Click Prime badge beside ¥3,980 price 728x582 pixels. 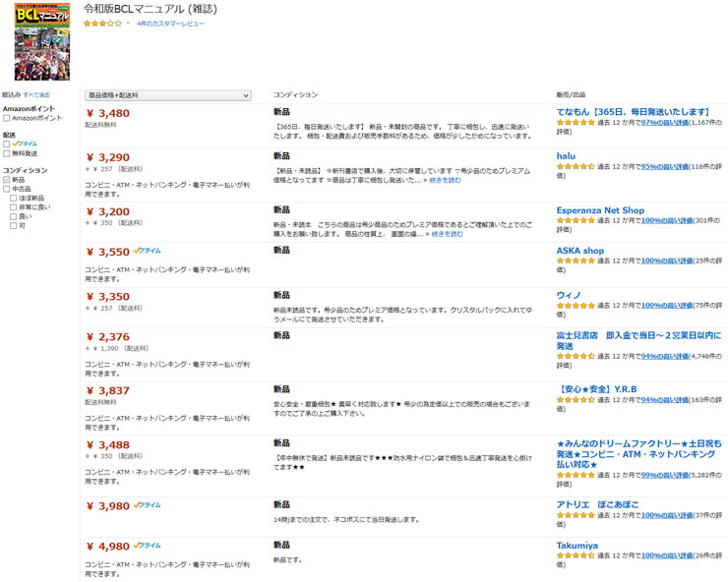coord(148,505)
